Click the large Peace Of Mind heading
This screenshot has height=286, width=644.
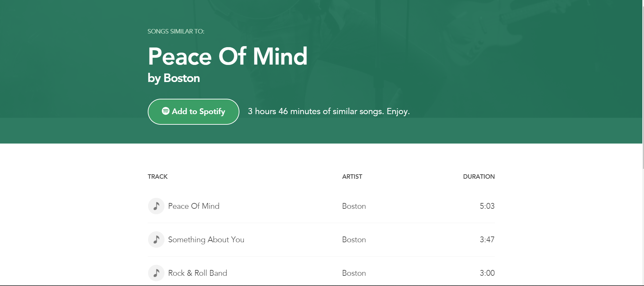point(228,56)
